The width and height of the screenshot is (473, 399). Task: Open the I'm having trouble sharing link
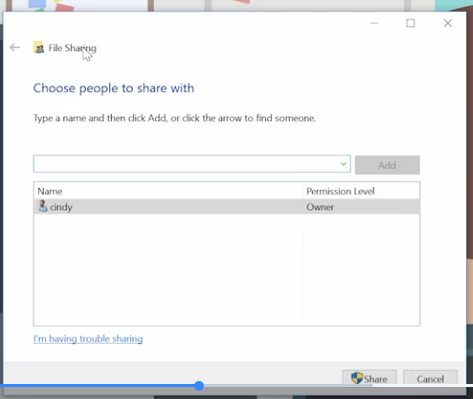tap(88, 339)
